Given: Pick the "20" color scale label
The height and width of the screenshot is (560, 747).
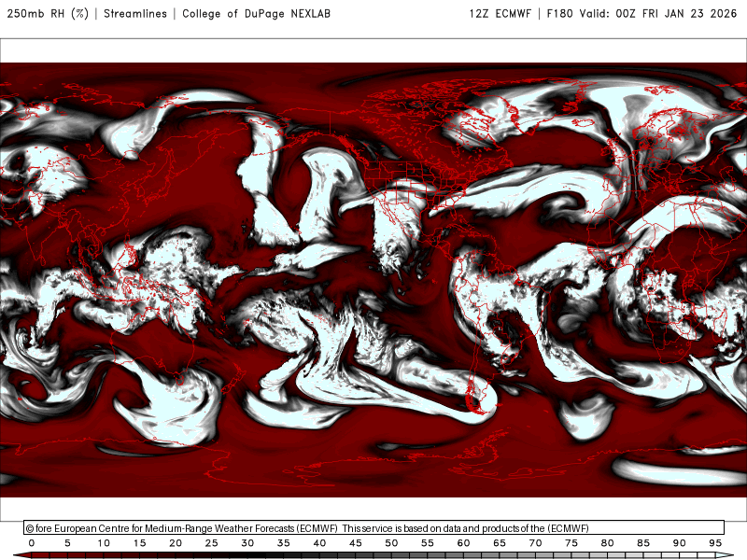Looking at the screenshot, I should [176, 543].
